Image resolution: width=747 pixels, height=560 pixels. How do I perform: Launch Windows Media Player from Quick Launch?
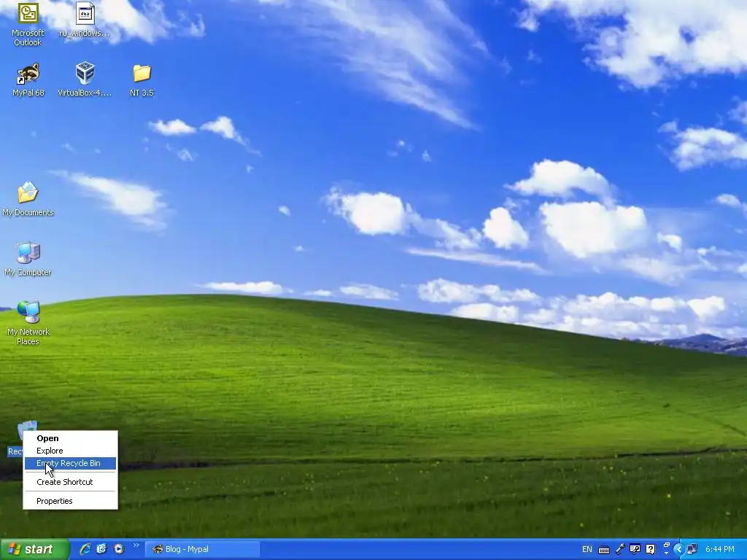(x=119, y=549)
